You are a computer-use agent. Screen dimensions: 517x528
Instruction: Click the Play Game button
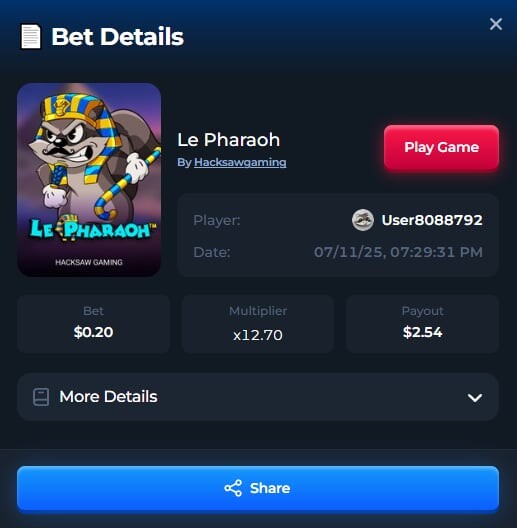tap(441, 147)
